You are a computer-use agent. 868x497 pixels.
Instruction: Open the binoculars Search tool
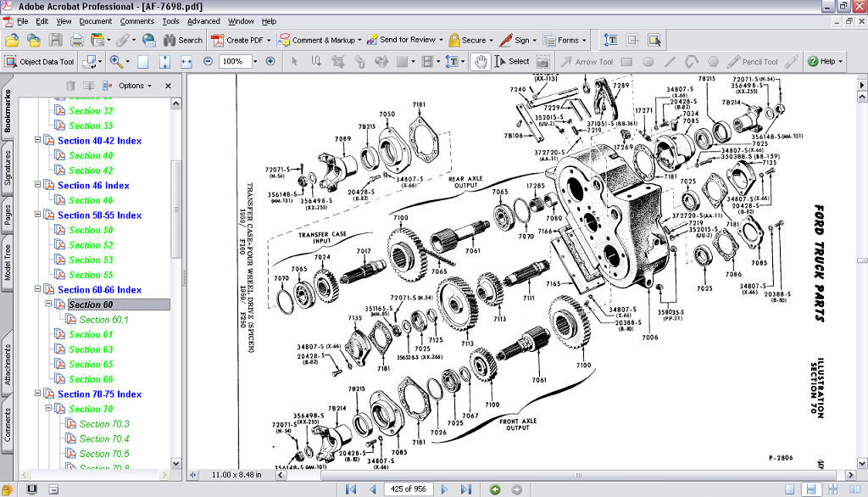(x=183, y=40)
